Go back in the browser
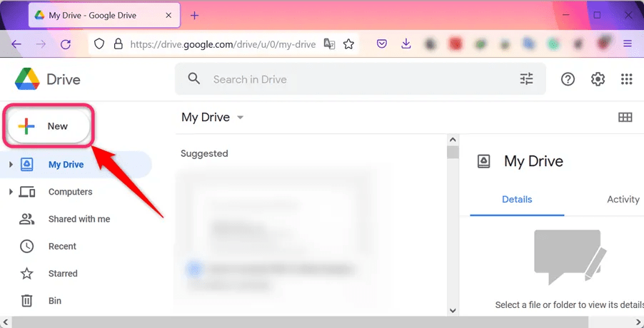The width and height of the screenshot is (644, 328). coord(16,44)
